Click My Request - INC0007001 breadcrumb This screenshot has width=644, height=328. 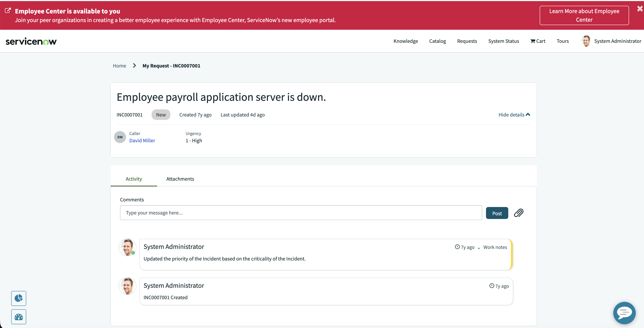pyautogui.click(x=171, y=66)
